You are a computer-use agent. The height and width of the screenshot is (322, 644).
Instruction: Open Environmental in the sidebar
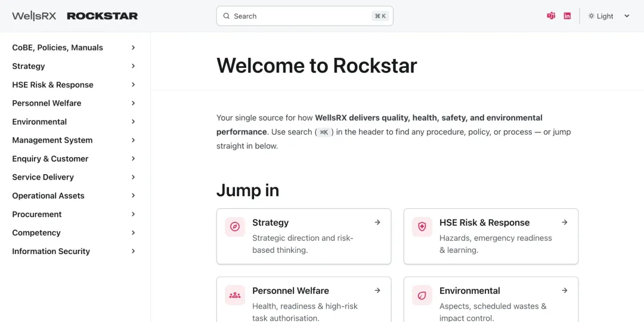point(39,122)
